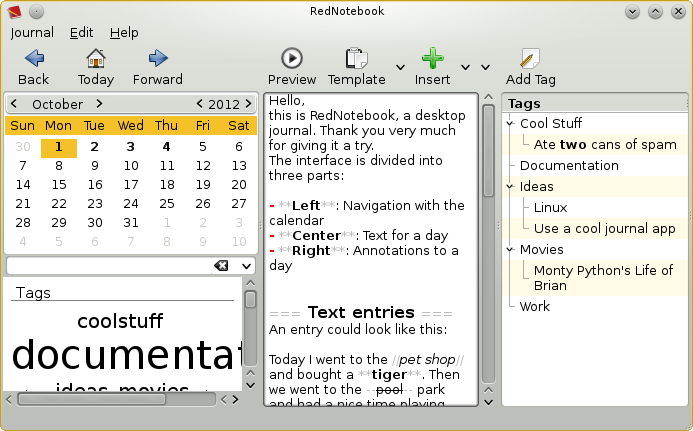Collapse the Cool Stuff tag category

pos(510,123)
